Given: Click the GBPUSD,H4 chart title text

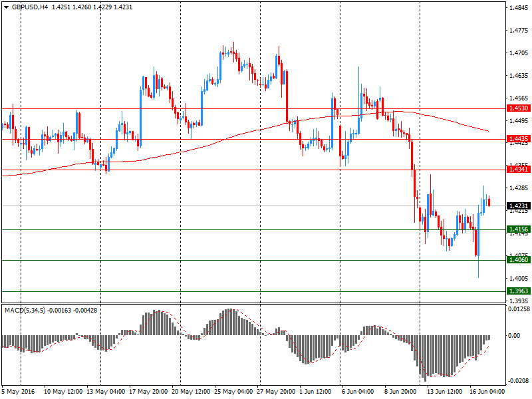Looking at the screenshot, I should pos(30,7).
